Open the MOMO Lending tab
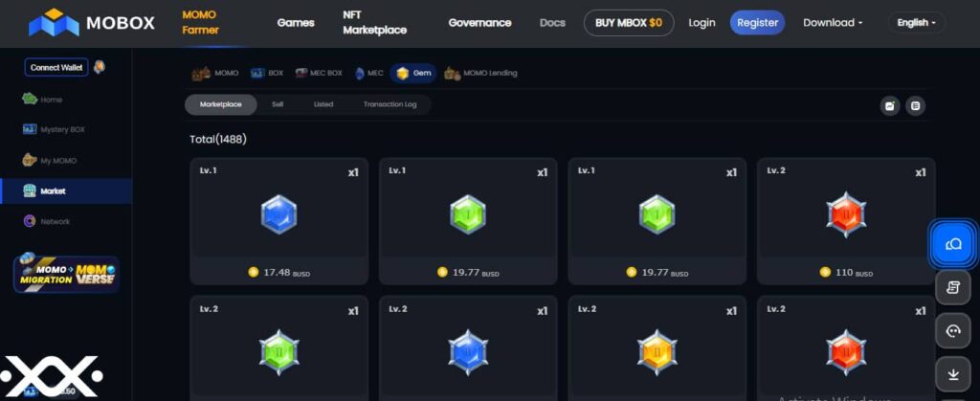 (480, 73)
